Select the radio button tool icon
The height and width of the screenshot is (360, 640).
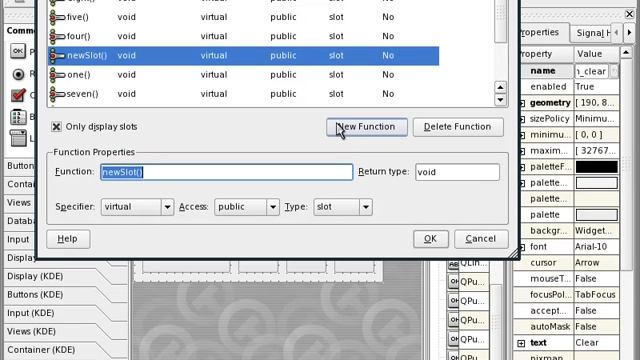(18, 74)
